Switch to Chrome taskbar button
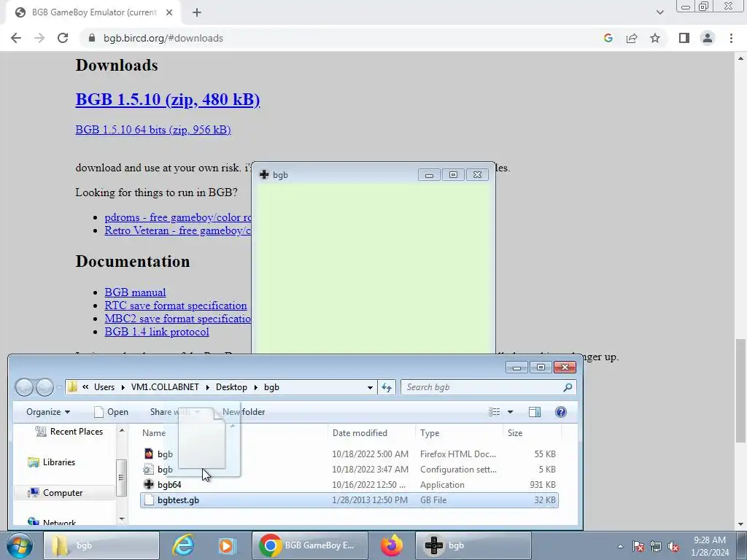Image resolution: width=747 pixels, height=560 pixels. tap(309, 545)
